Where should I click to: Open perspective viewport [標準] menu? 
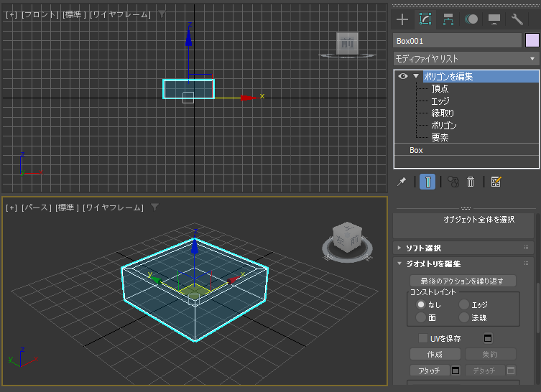tap(68, 207)
